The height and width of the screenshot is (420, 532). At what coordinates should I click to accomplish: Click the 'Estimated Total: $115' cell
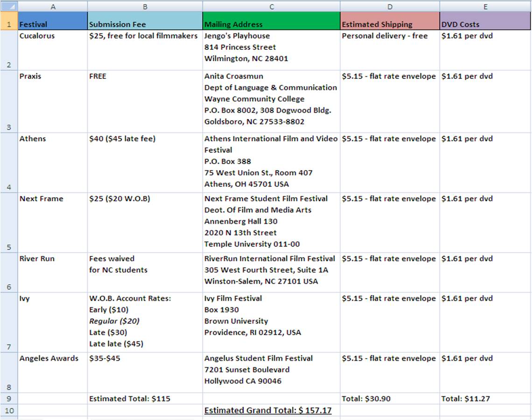point(145,399)
